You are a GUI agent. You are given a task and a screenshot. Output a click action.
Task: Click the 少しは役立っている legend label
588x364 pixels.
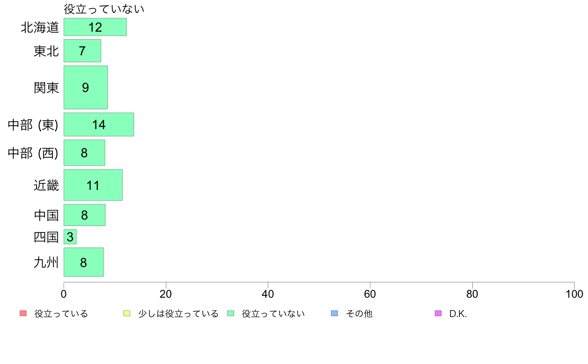click(178, 314)
